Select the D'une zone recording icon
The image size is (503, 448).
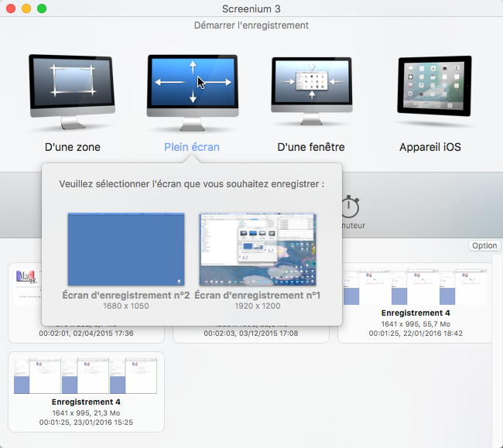[x=72, y=92]
